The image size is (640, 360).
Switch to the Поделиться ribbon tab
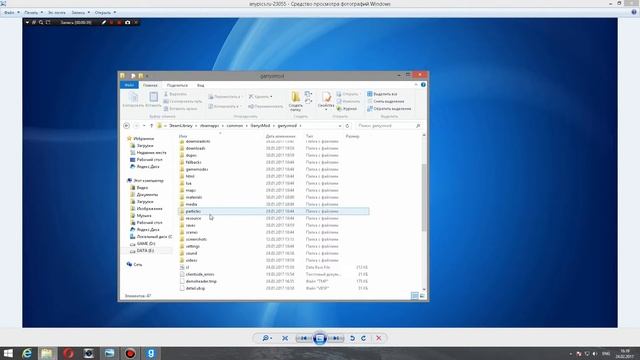(177, 85)
